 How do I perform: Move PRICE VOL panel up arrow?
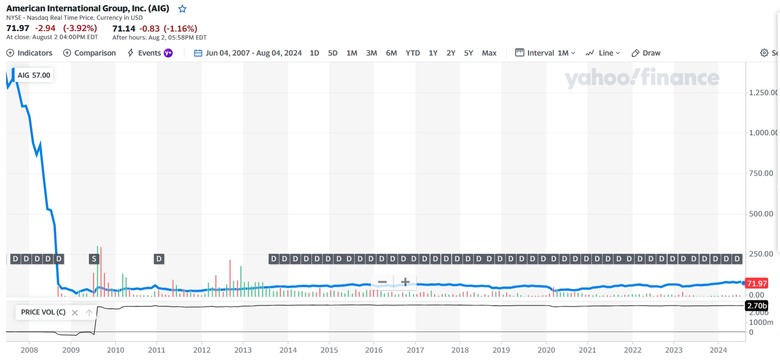point(89,313)
